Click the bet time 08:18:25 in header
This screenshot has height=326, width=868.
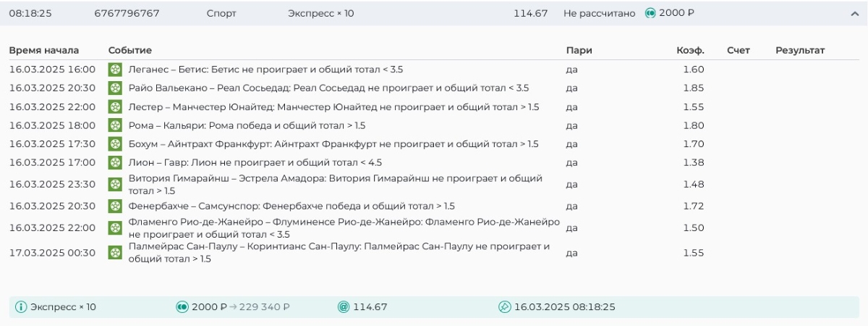tap(30, 13)
